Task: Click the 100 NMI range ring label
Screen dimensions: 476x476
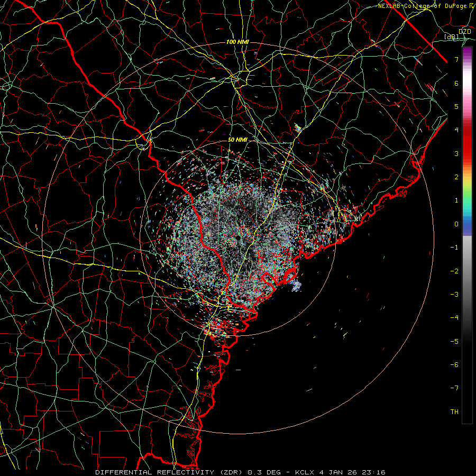Action: [237, 42]
